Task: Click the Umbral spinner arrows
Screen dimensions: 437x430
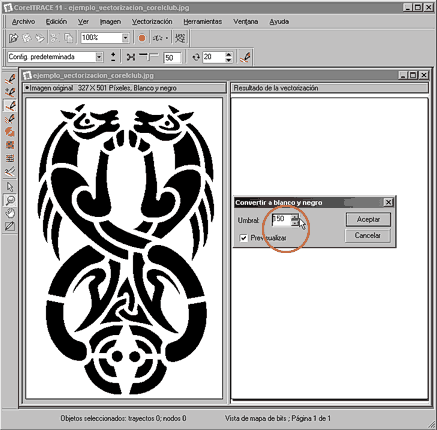Action: point(295,220)
